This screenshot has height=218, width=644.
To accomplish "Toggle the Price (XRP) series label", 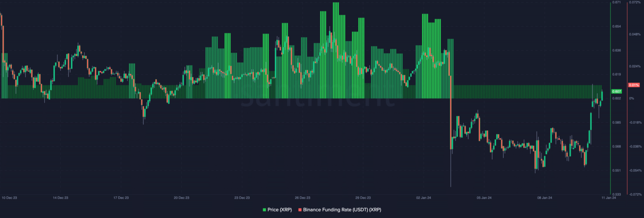I will pos(280,210).
